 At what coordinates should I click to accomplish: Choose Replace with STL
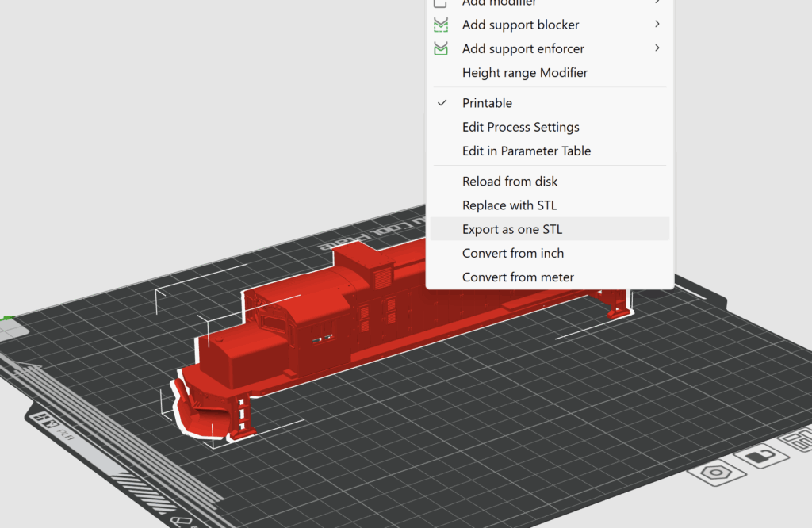tap(509, 205)
